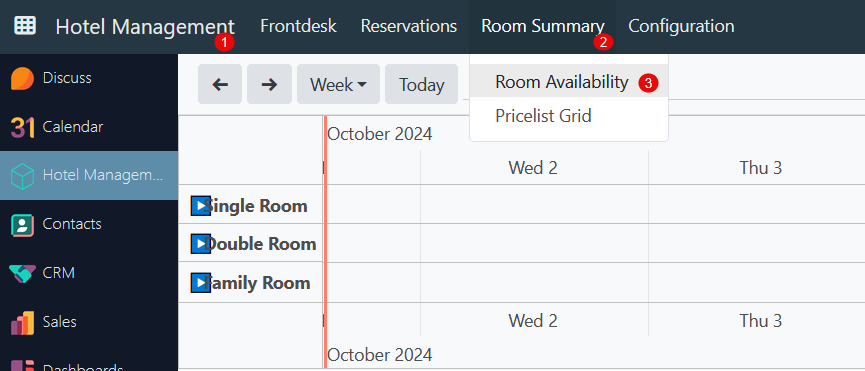Viewport: 865px width, 371px height.
Task: Open Discuss app from sidebar icon
Action: coord(22,78)
